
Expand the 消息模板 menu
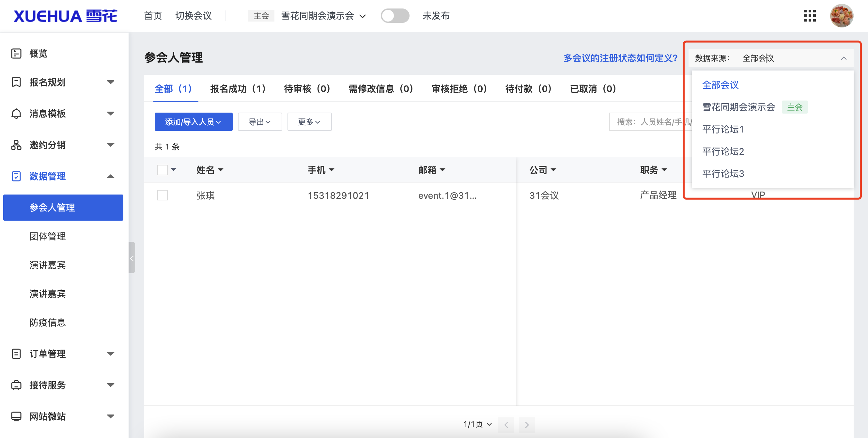point(111,114)
